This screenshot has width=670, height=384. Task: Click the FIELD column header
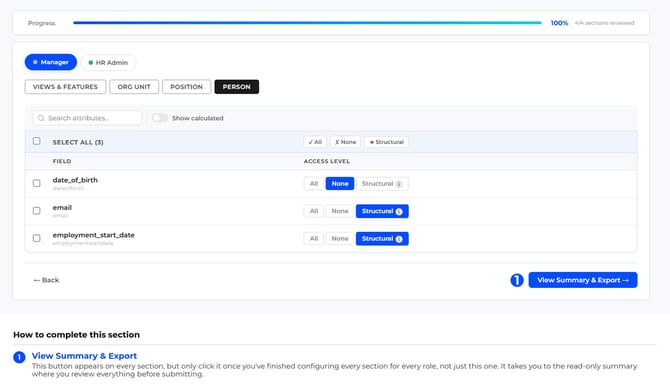[x=62, y=161]
